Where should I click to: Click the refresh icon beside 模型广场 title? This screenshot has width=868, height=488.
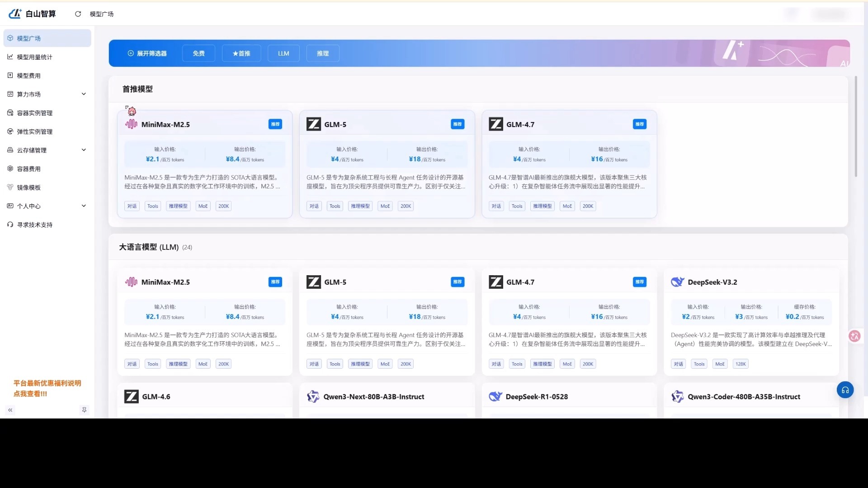tap(78, 14)
